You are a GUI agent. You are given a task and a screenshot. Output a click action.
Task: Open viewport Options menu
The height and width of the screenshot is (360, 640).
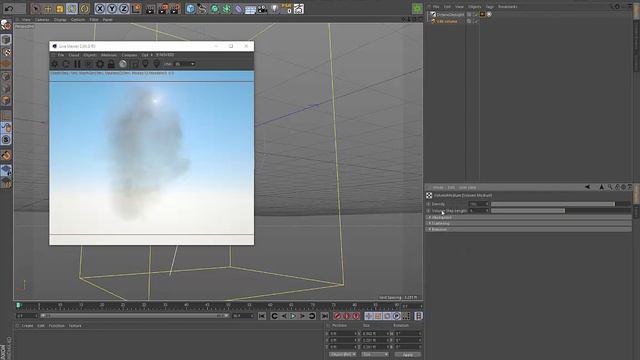78,20
